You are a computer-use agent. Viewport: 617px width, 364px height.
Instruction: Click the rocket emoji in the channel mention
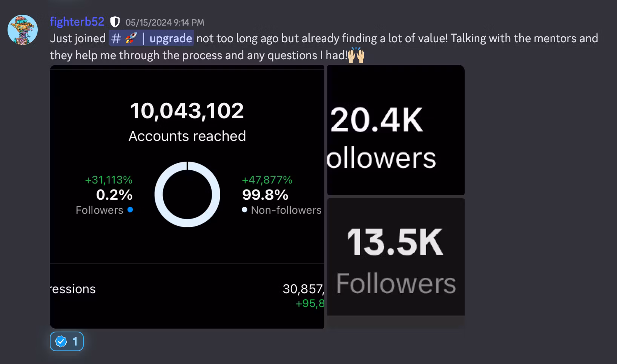coord(130,38)
